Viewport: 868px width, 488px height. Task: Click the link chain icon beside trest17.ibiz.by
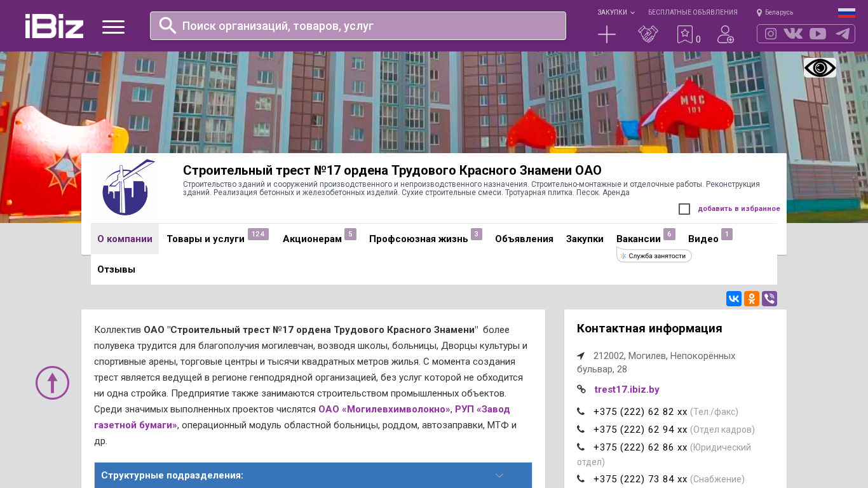581,390
